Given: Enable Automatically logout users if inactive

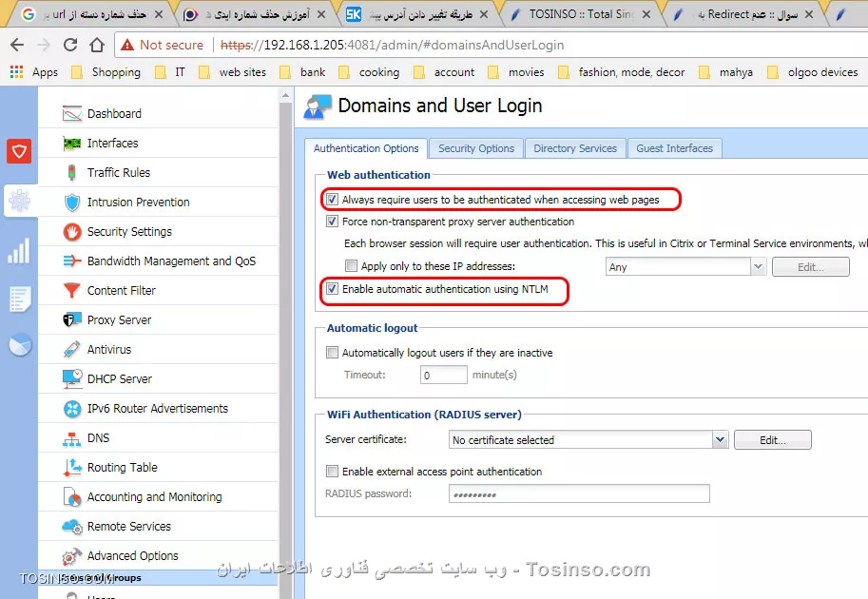Looking at the screenshot, I should pos(333,353).
